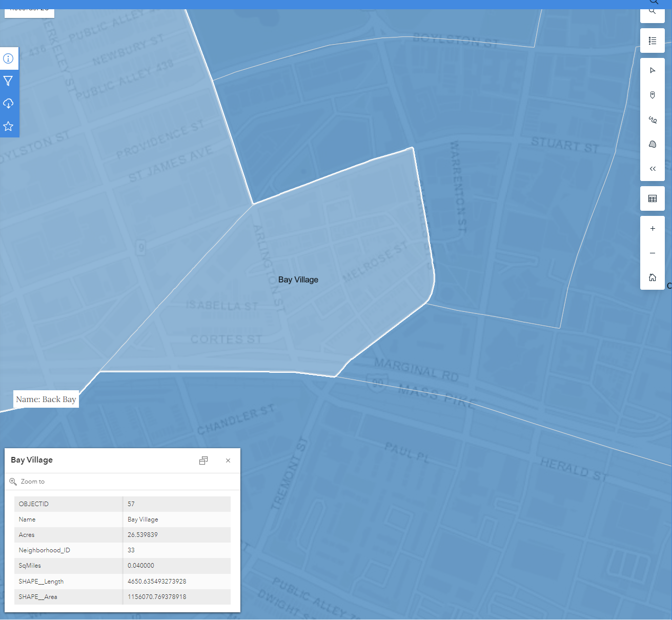Dock the Bay Village popup
The image size is (672, 620).
pos(203,461)
